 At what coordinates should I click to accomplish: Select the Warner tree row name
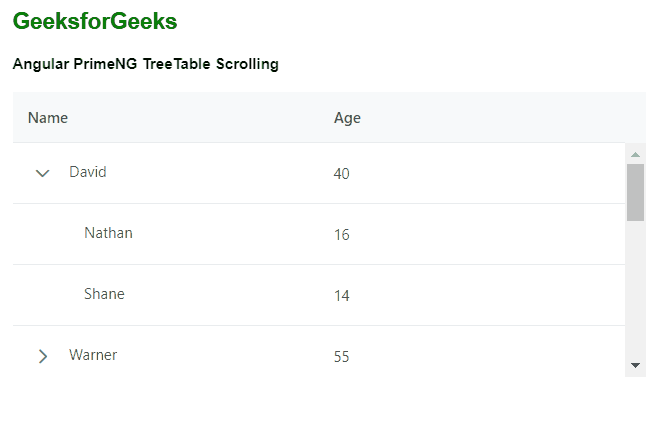click(x=93, y=355)
